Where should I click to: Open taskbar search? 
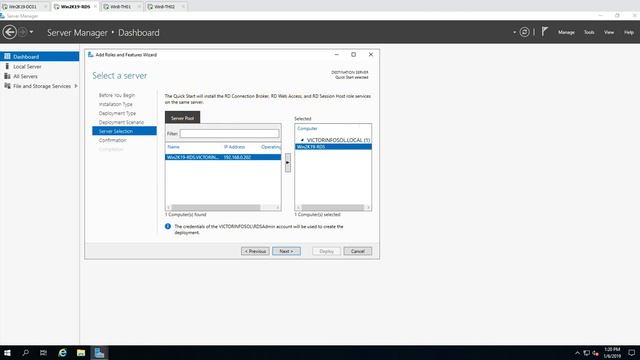pos(25,353)
